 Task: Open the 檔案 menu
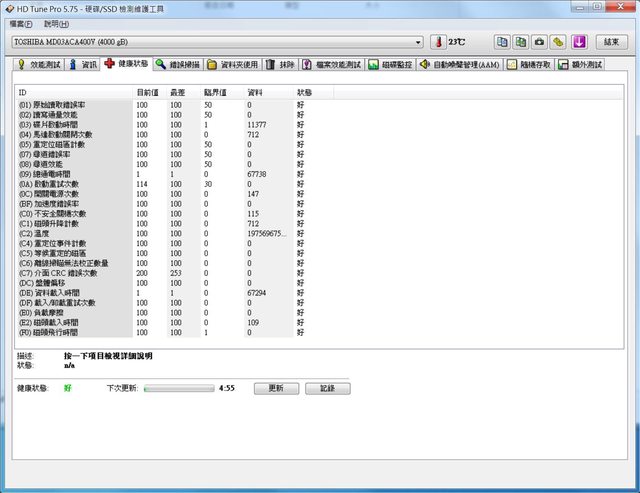click(x=21, y=23)
